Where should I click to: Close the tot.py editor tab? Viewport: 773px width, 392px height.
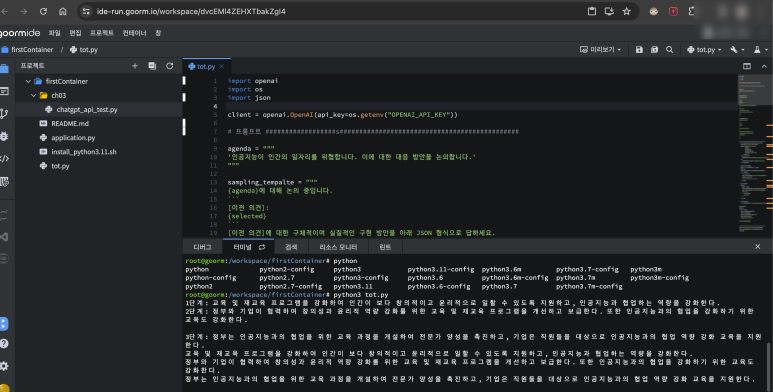[222, 66]
